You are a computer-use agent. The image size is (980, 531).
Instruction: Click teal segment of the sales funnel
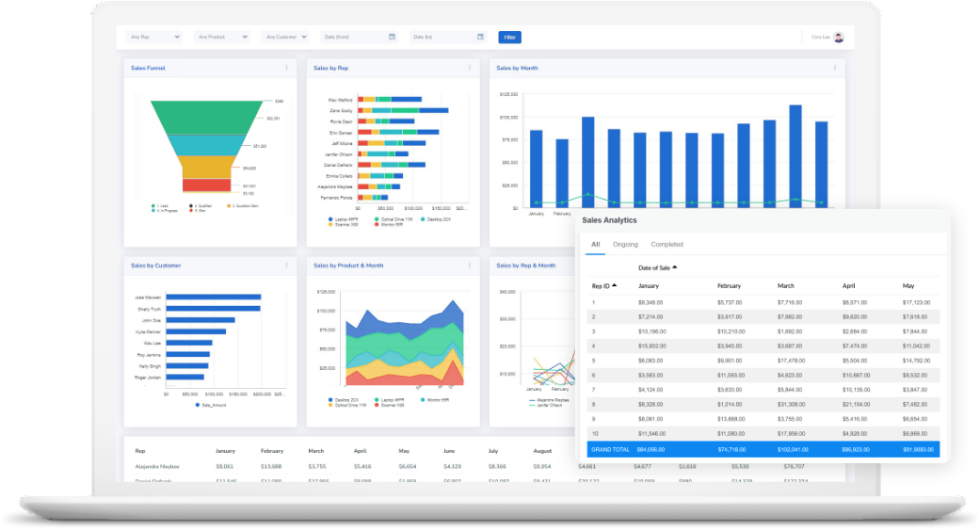[205, 145]
